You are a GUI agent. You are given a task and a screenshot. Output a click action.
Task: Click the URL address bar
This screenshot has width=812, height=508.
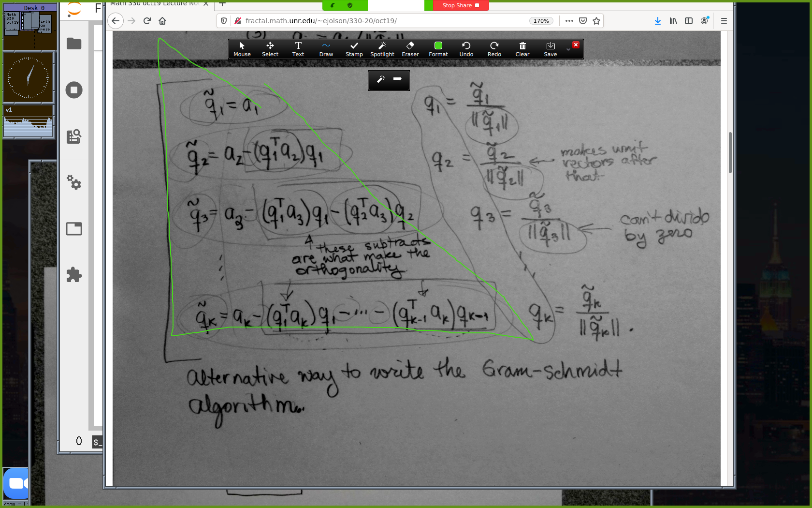377,21
